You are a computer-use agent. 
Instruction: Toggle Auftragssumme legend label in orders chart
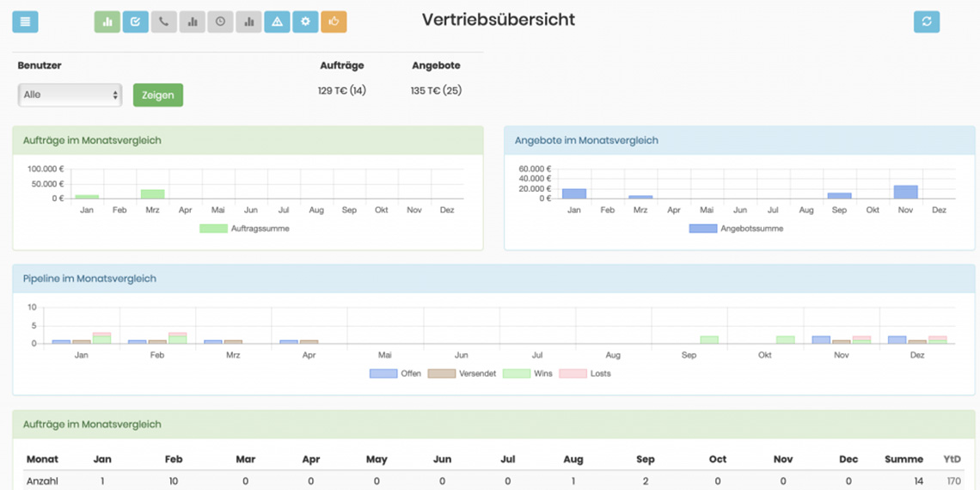point(260,229)
